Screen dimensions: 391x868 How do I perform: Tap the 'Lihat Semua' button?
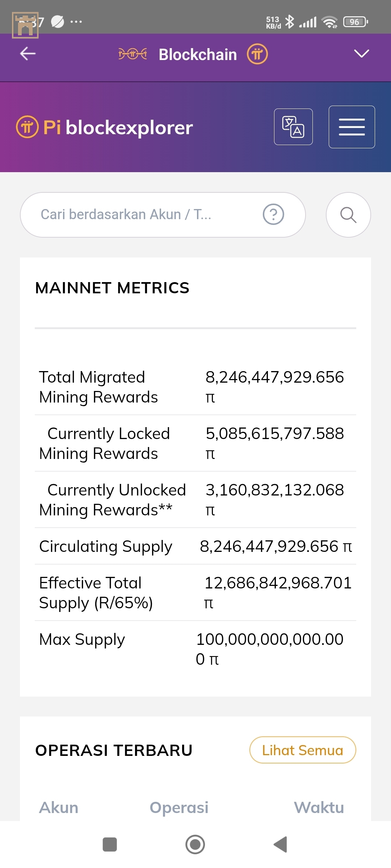[x=303, y=750]
